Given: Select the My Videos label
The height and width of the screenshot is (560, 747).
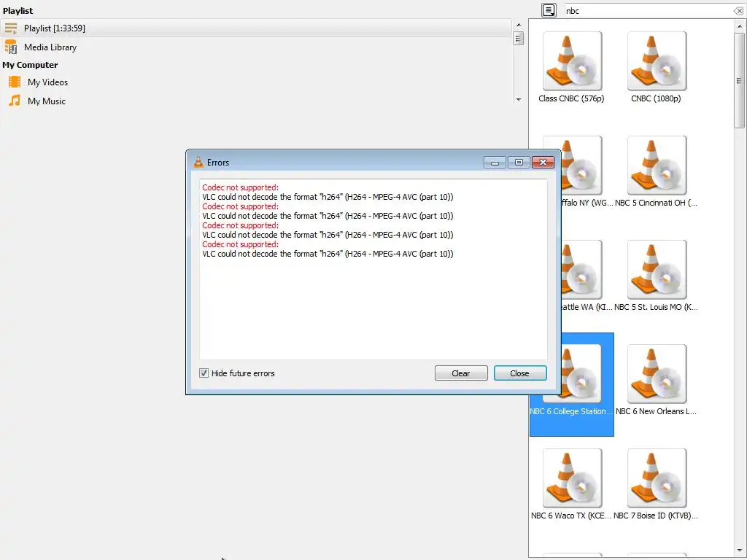Looking at the screenshot, I should 47,82.
